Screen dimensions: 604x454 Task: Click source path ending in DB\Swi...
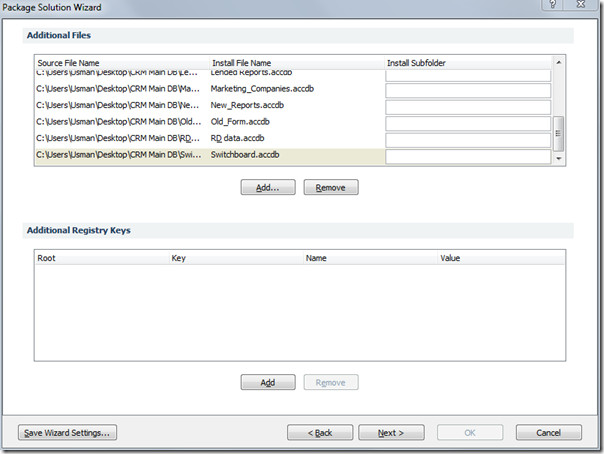coord(119,155)
